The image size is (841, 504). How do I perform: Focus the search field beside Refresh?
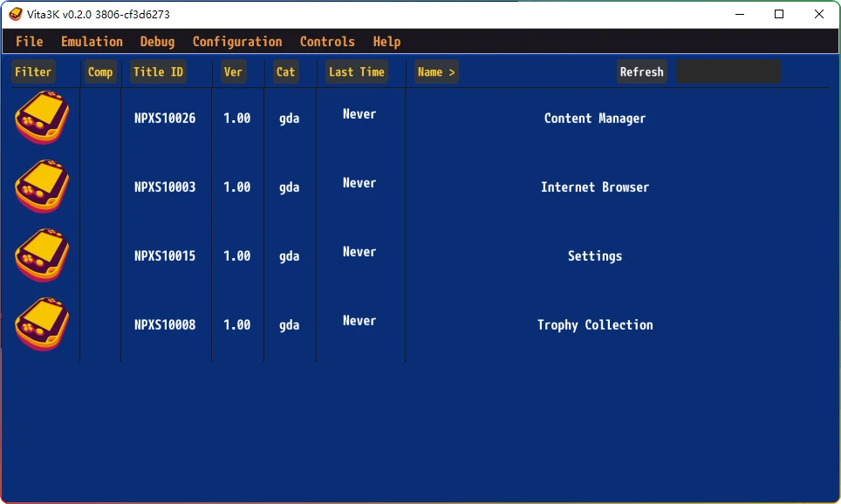pyautogui.click(x=728, y=72)
